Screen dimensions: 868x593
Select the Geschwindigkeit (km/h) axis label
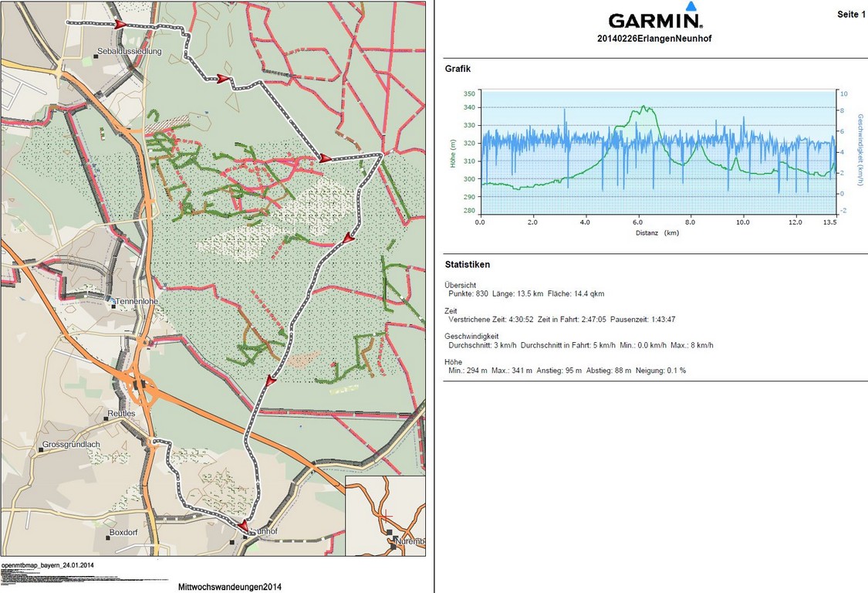point(860,151)
